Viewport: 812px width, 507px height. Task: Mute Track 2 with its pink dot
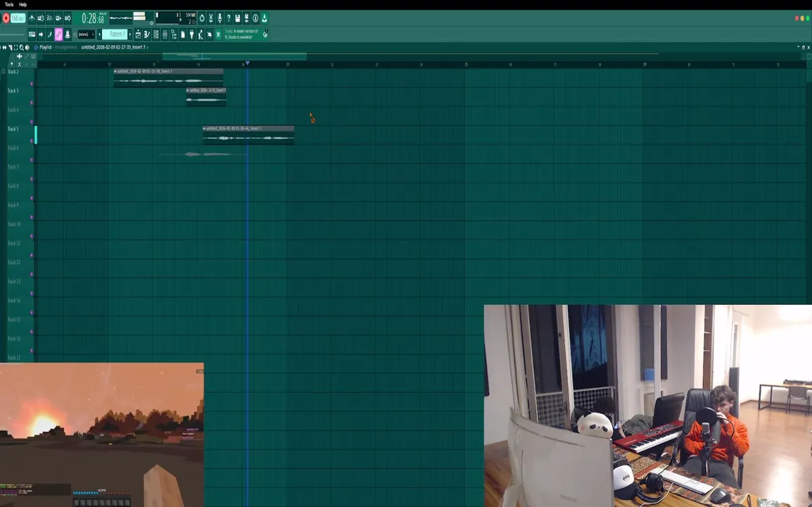[x=32, y=84]
